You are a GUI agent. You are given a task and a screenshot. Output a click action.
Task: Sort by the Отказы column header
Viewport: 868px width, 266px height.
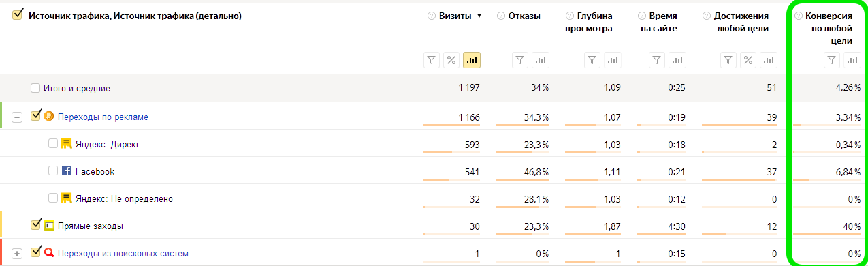point(524,16)
